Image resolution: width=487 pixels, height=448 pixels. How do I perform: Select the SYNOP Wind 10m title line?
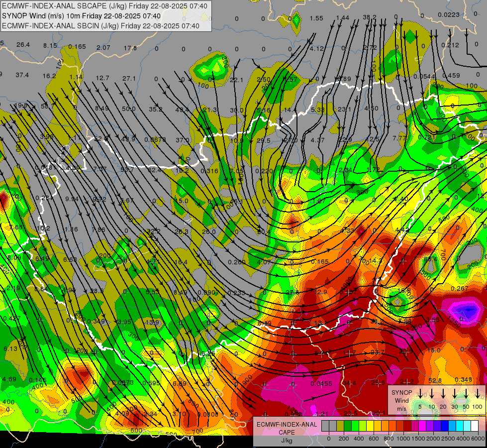(82, 16)
